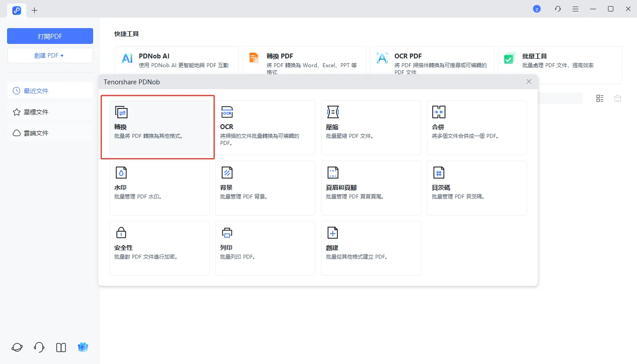Image resolution: width=637 pixels, height=364 pixels.
Task: Choose the Merge (合併) PDF tool
Action: [477, 127]
